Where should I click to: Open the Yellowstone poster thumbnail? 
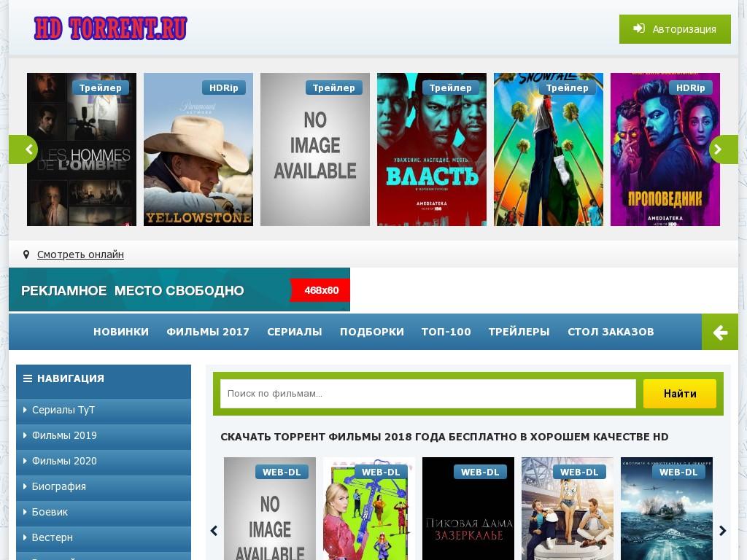(198, 149)
